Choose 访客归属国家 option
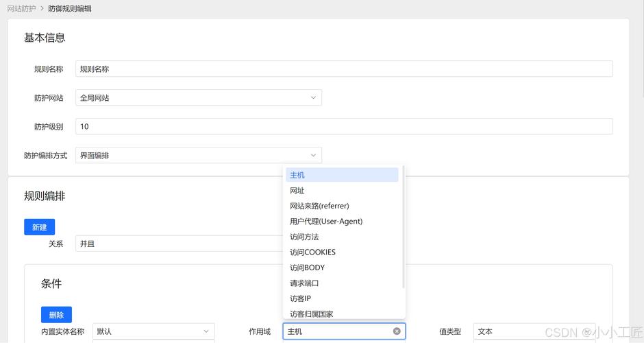The height and width of the screenshot is (343, 644). click(342, 314)
